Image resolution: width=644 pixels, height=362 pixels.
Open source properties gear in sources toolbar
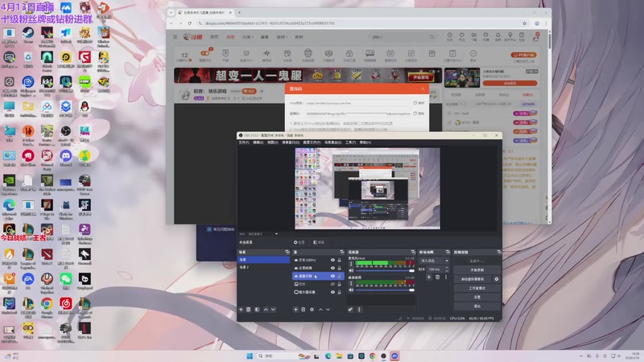[x=312, y=310]
